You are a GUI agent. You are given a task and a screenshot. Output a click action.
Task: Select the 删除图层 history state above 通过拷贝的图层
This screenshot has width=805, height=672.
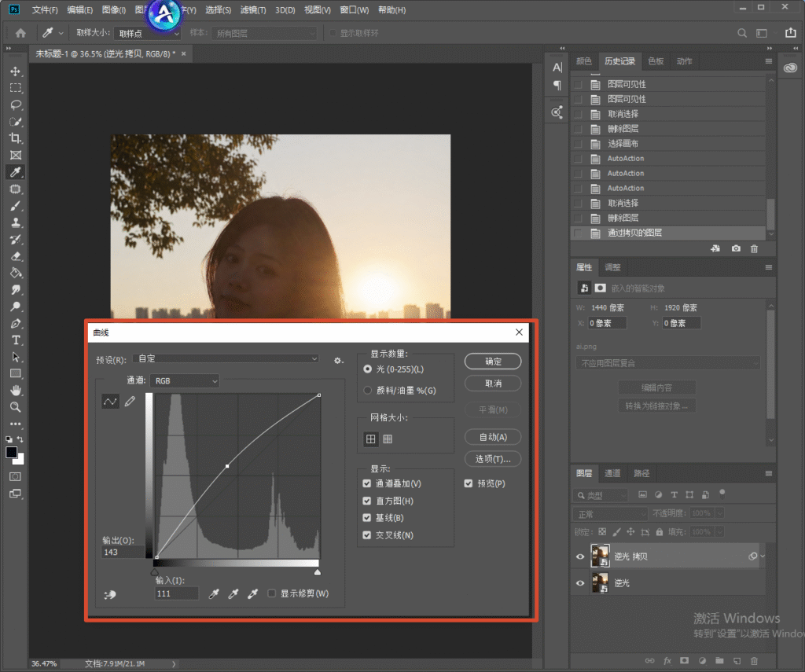(x=667, y=218)
